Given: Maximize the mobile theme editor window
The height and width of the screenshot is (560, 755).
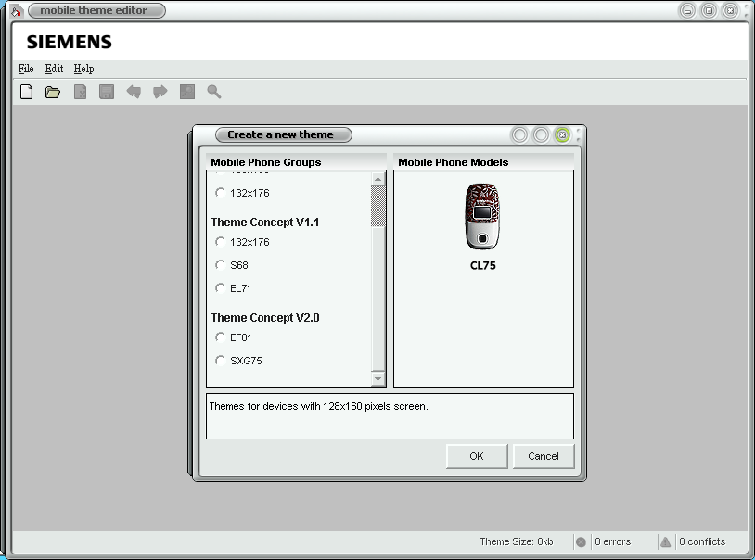Looking at the screenshot, I should point(709,10).
